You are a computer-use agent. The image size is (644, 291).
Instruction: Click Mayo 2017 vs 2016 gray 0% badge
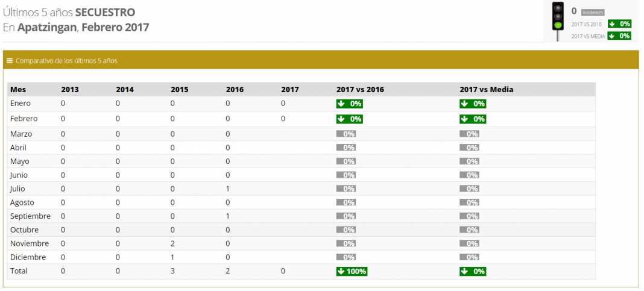pyautogui.click(x=346, y=161)
